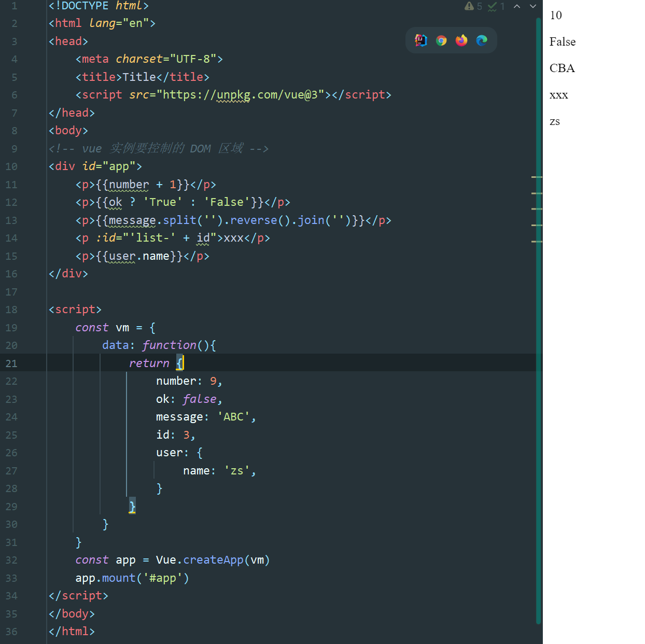Click the 'message' variable on line 13

tap(132, 220)
